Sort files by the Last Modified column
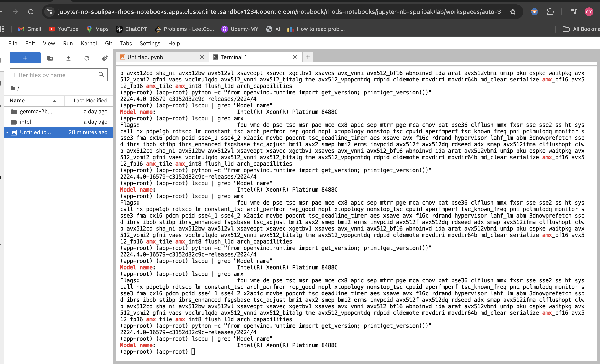Viewport: 600px width, 364px height. 90,101
